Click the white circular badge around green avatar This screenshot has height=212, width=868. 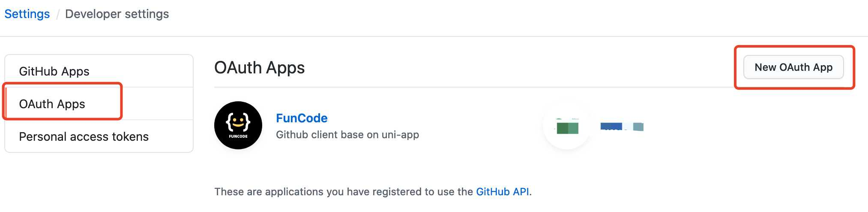(567, 126)
